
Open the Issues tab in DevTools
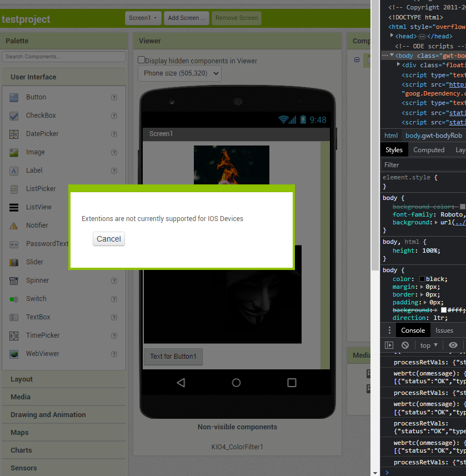[x=444, y=330]
